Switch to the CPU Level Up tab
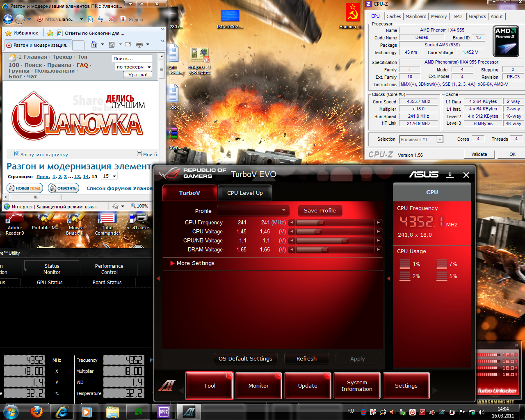 click(x=245, y=193)
